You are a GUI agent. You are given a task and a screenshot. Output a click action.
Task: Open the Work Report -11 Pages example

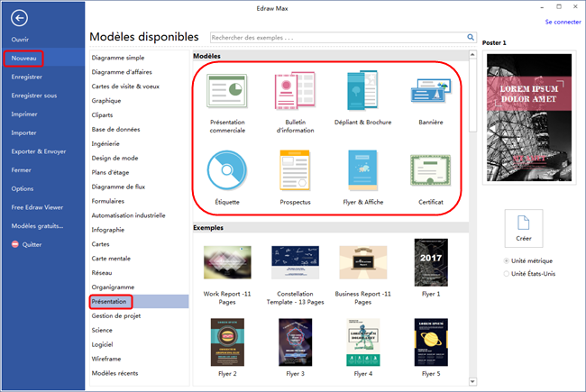[227, 262]
